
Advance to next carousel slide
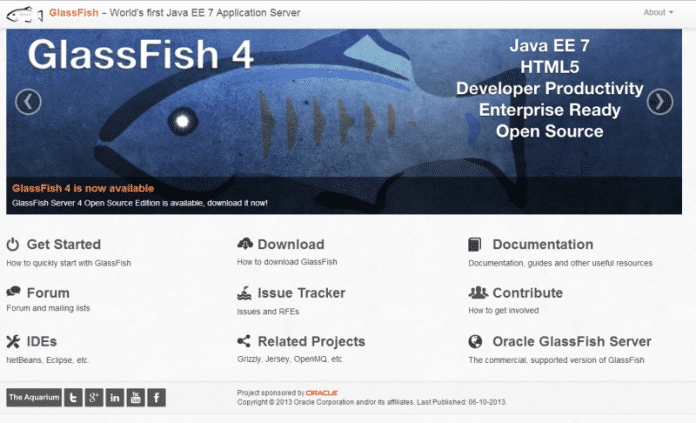click(659, 101)
